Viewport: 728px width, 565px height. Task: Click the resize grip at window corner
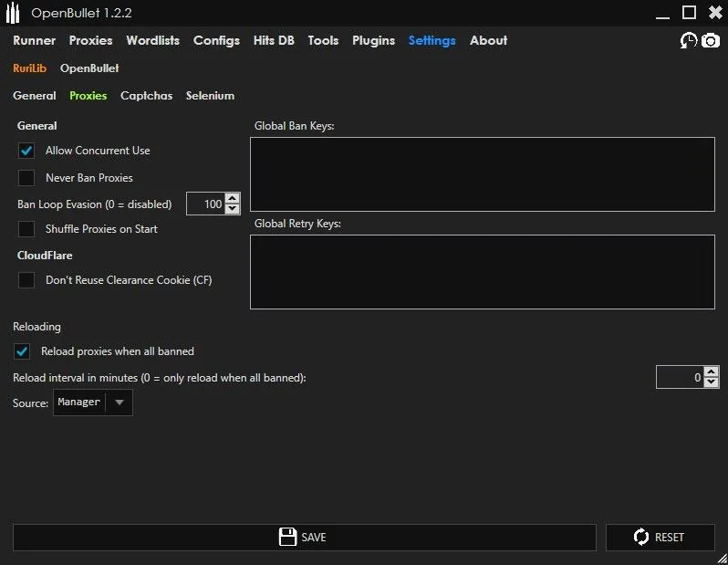coord(723,559)
